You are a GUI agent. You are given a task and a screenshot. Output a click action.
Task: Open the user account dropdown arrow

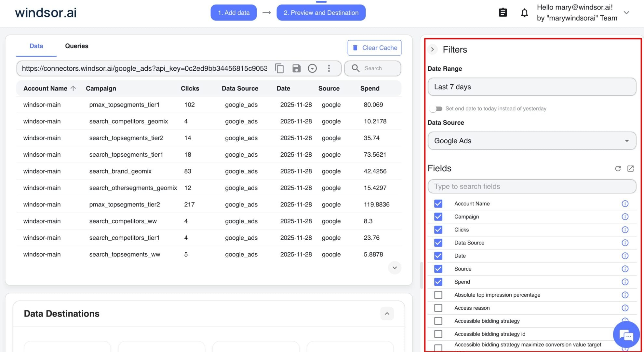(x=626, y=13)
